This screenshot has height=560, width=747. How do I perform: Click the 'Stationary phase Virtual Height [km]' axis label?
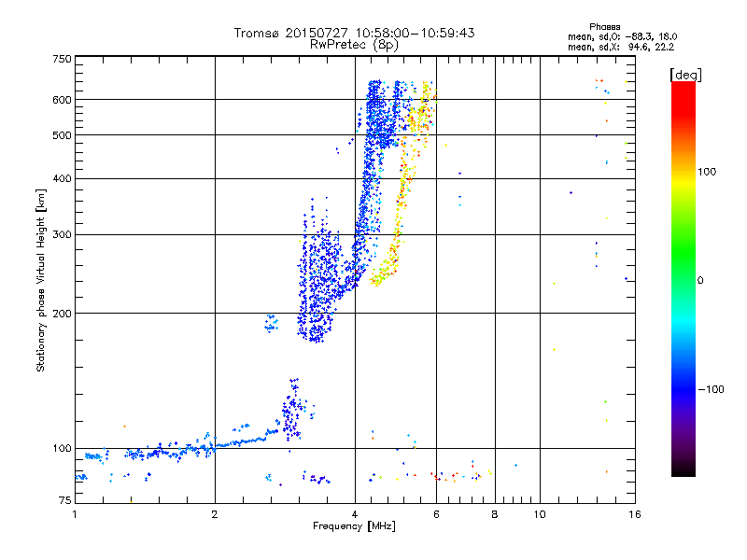[x=41, y=280]
